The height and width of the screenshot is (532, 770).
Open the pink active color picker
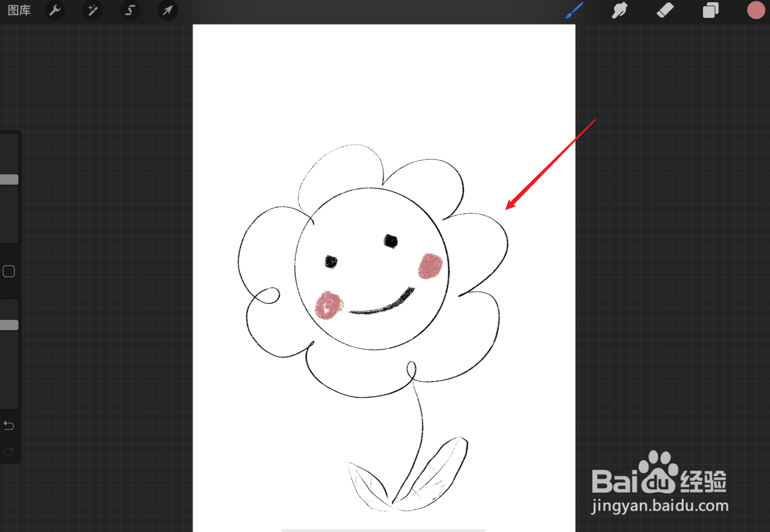(x=756, y=10)
